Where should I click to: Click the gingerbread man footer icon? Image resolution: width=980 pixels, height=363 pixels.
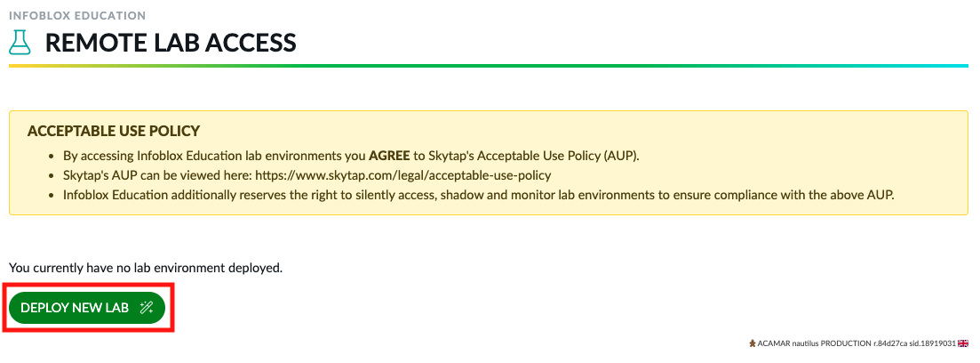point(752,343)
